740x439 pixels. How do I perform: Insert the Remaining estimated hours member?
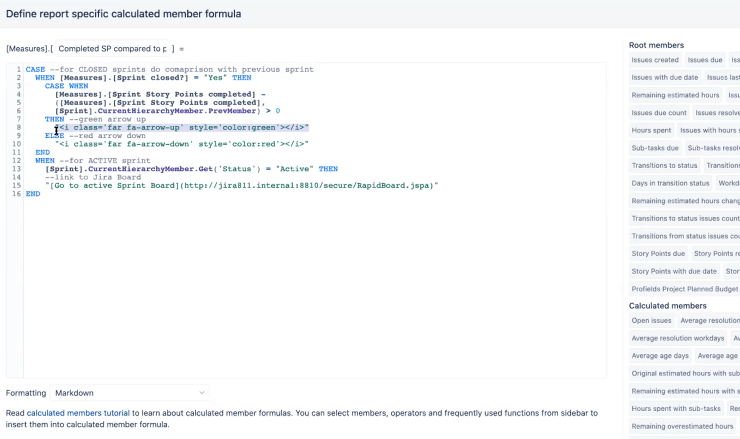675,95
